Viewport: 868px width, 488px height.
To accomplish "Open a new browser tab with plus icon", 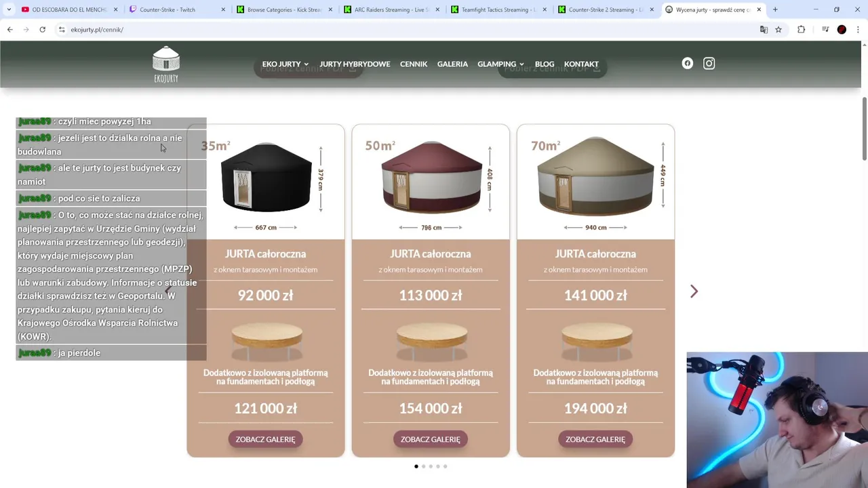I will (x=775, y=9).
